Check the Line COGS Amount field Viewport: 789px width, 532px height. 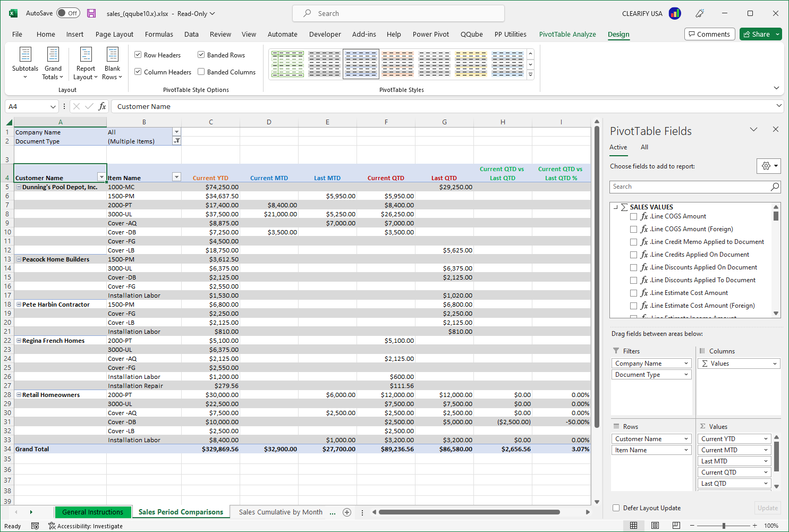coord(633,216)
